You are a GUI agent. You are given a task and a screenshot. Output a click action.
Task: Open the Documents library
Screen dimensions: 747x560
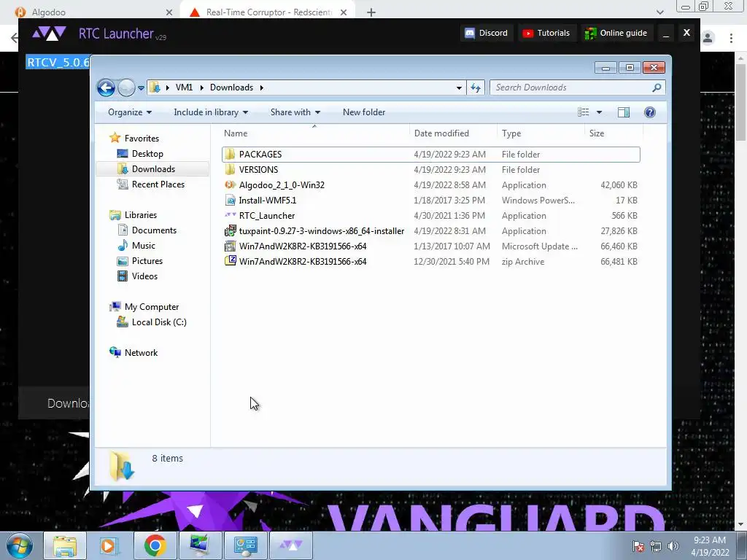coord(147,230)
